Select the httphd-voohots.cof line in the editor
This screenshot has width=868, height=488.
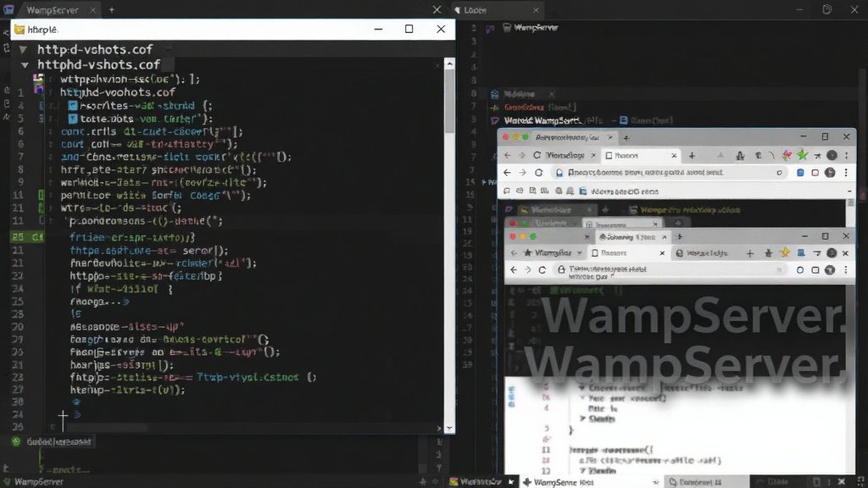[x=117, y=92]
